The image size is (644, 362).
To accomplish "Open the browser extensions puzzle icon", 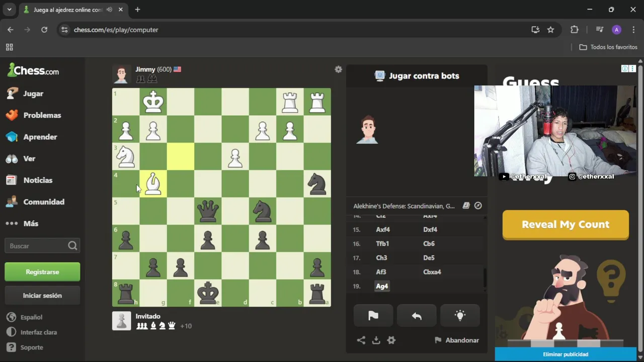I will (x=574, y=30).
